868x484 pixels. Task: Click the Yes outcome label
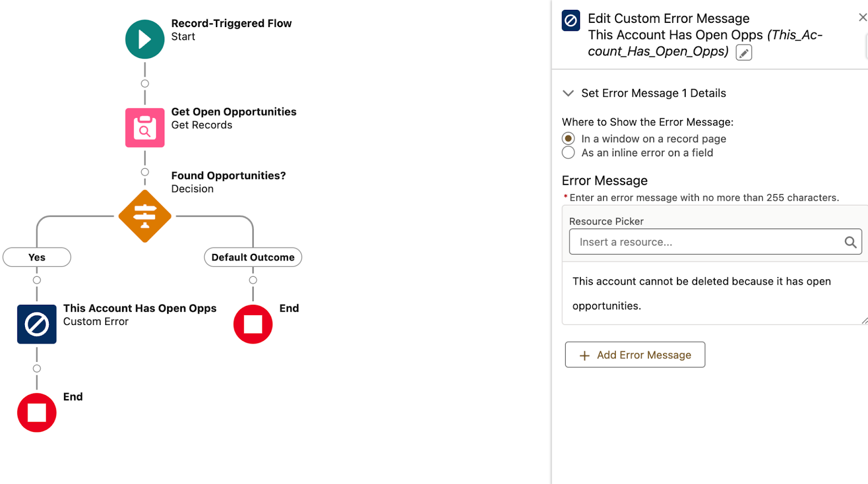point(37,257)
